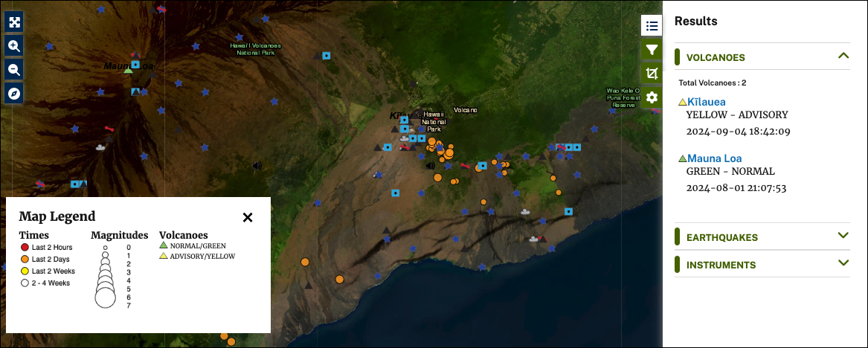Viewport: 868px width, 348px height.
Task: Click the green Mauna Loa volcano triangle marker
Action: pos(128,71)
